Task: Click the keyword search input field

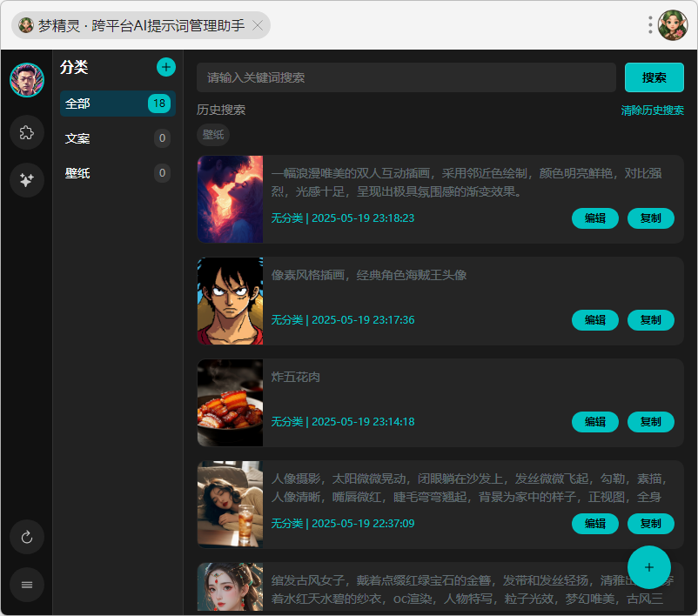Action: [406, 77]
